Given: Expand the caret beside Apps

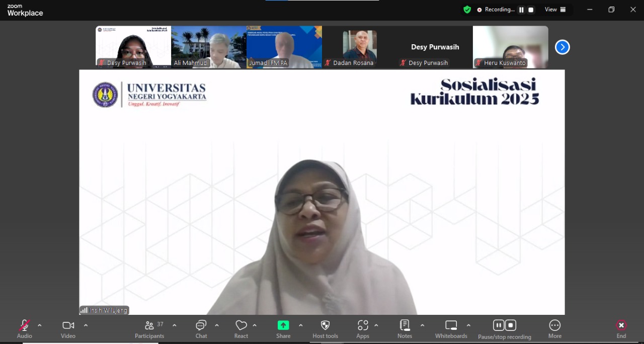Looking at the screenshot, I should pos(376,325).
